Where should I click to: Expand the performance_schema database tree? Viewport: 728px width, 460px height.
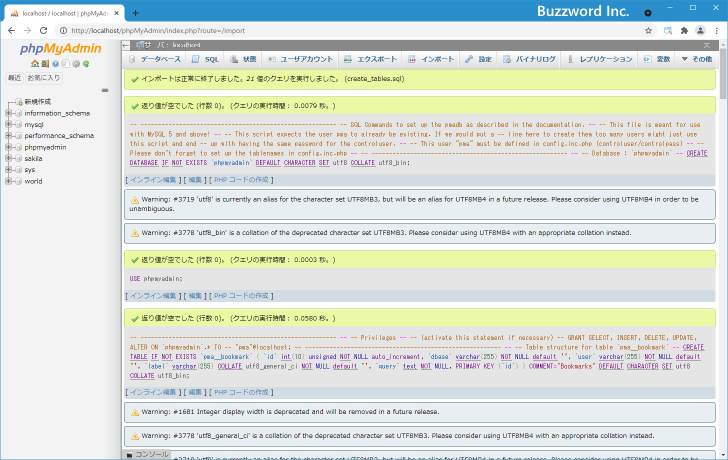click(x=8, y=136)
